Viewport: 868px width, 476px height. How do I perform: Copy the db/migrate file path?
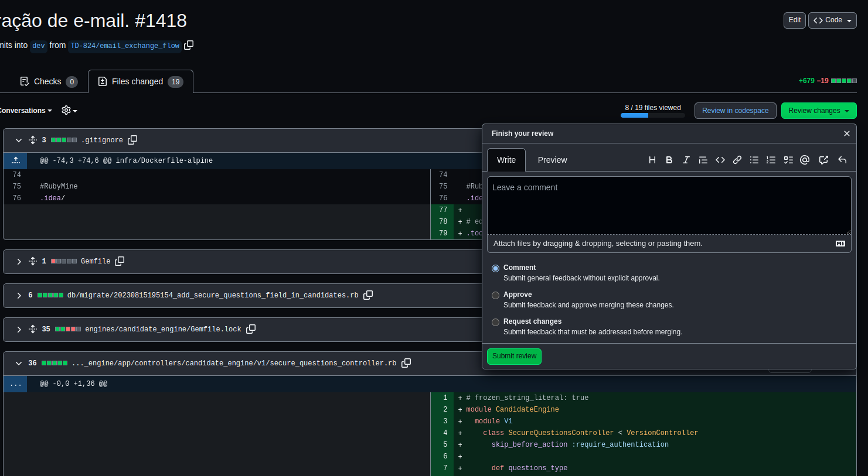pyautogui.click(x=368, y=295)
